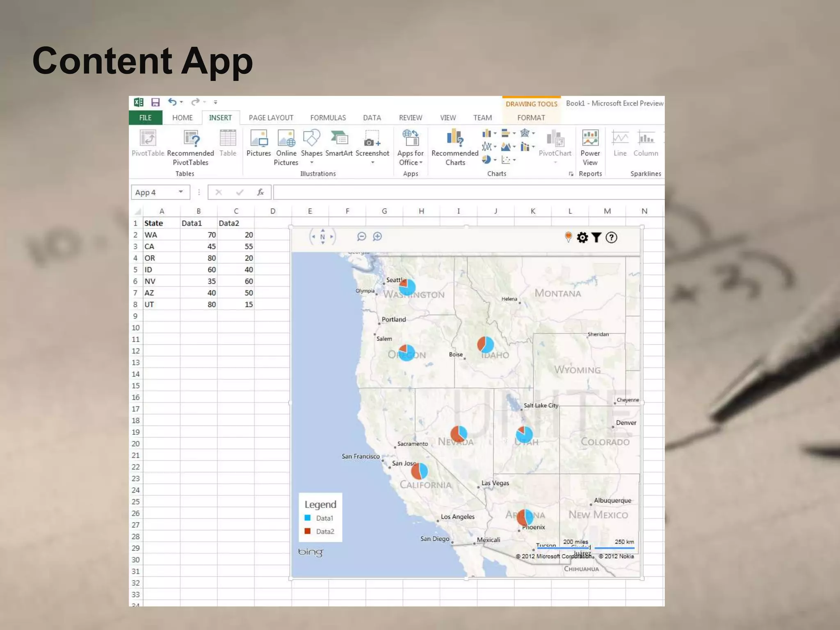Image resolution: width=840 pixels, height=630 pixels.
Task: Click the Save icon in quick access toolbar
Action: click(155, 102)
